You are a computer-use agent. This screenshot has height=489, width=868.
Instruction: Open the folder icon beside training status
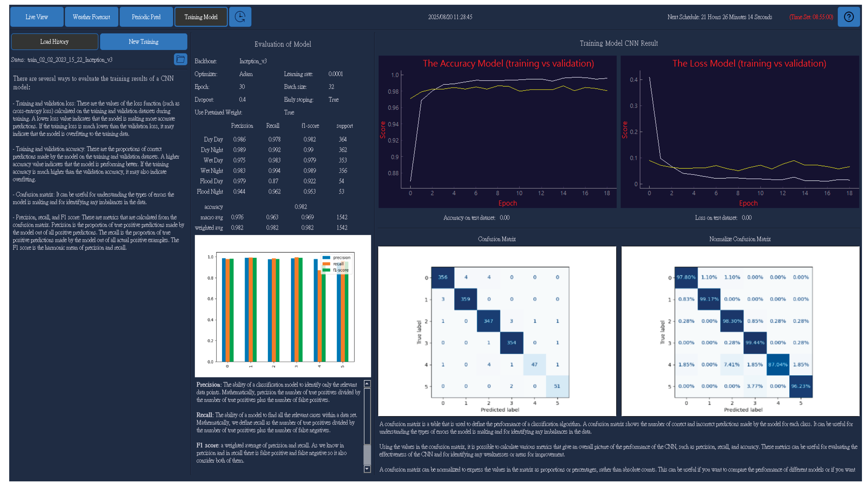(x=180, y=59)
